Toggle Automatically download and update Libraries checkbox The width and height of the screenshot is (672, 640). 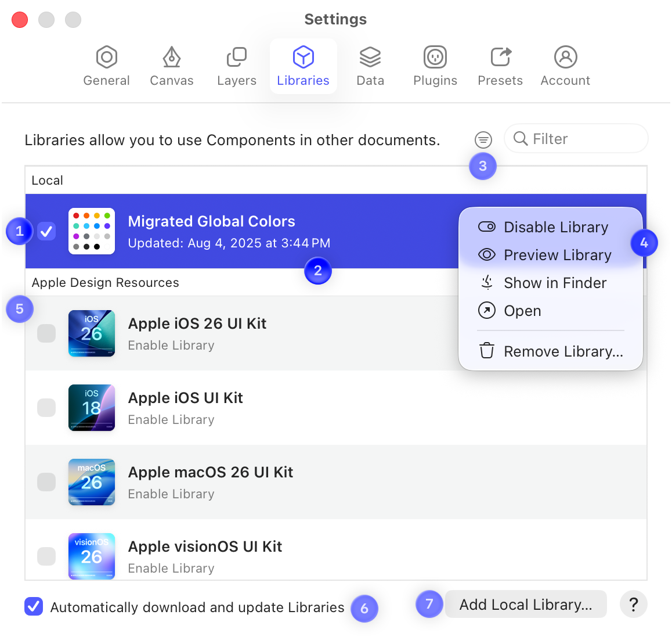[x=34, y=606]
